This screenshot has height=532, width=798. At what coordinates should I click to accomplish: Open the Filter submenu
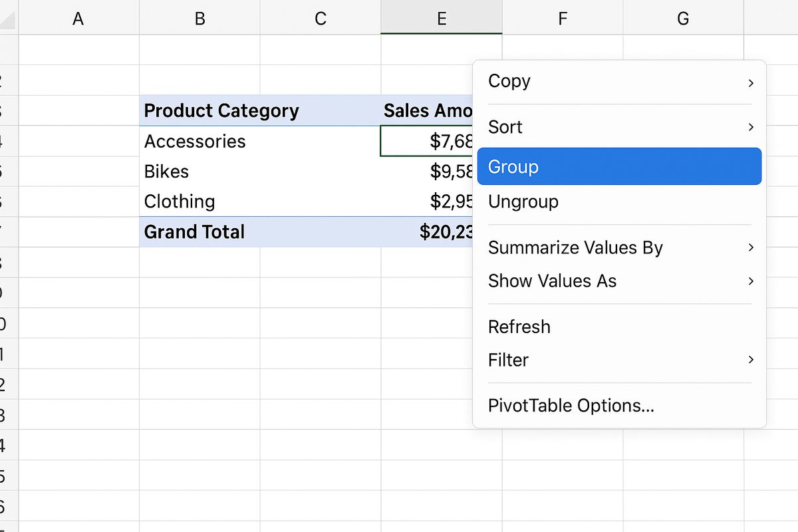point(619,360)
